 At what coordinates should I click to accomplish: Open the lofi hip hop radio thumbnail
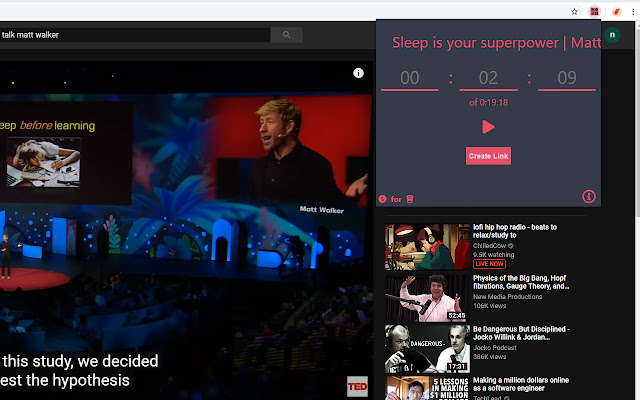[x=427, y=247]
